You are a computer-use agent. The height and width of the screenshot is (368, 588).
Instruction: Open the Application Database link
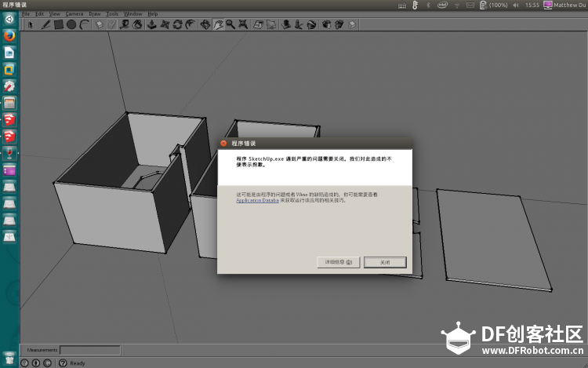[x=257, y=200]
